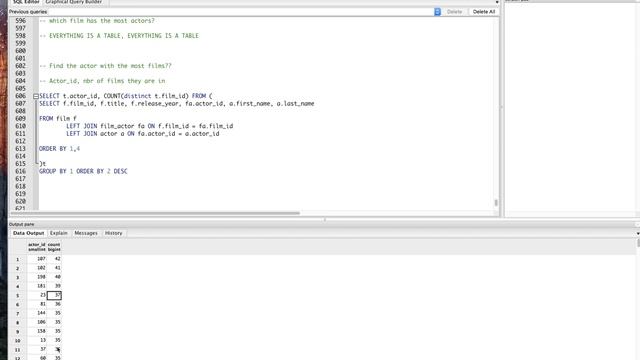Open the Previous queries dropdown arrow
The width and height of the screenshot is (640, 360).
click(x=437, y=12)
